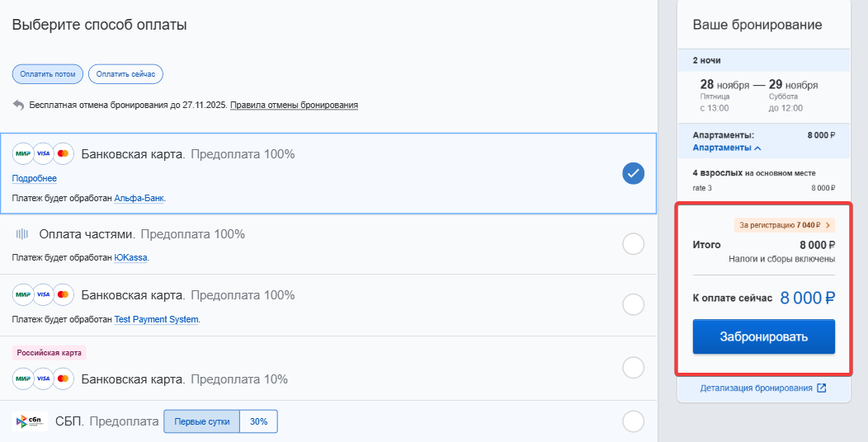
Task: Switch to Оплатить потом tab
Action: [x=48, y=74]
